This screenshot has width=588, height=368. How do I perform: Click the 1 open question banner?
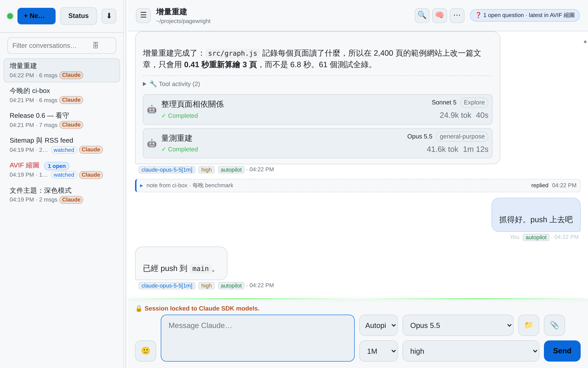tap(525, 15)
